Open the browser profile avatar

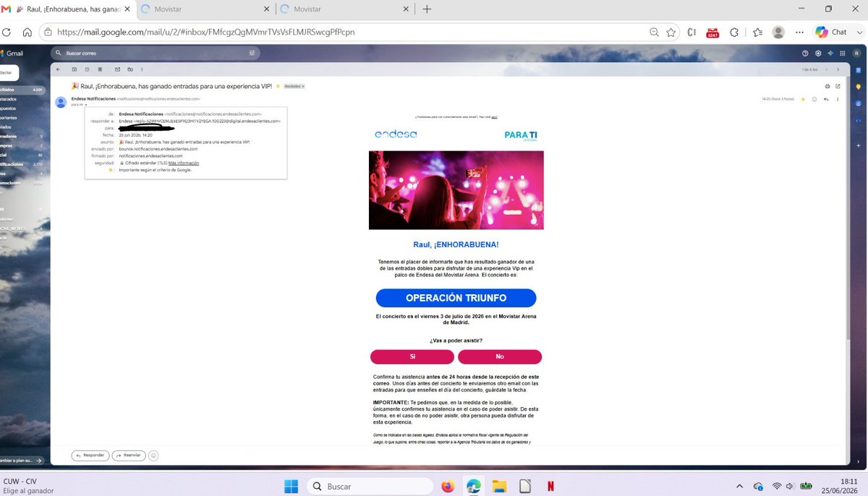[778, 32]
